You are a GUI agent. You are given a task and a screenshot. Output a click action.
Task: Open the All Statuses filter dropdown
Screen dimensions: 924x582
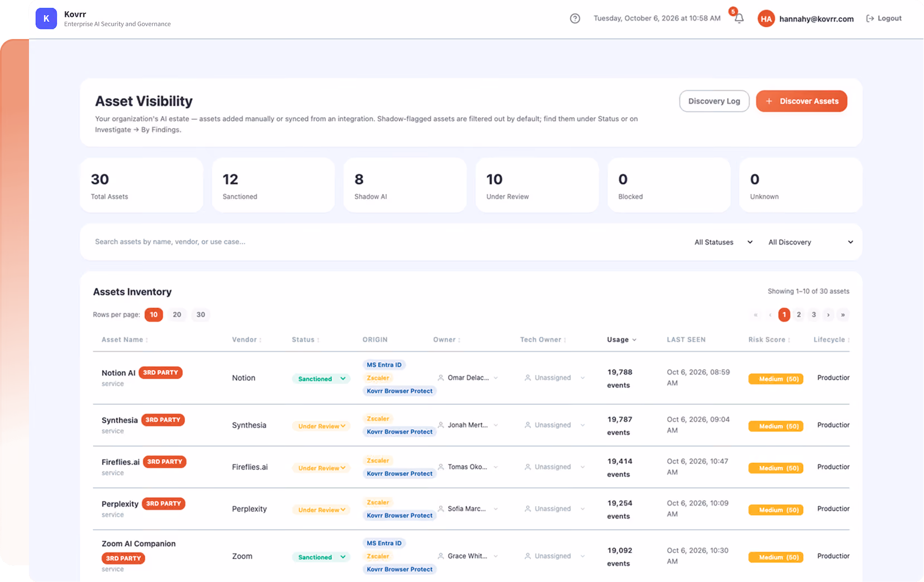pos(723,242)
